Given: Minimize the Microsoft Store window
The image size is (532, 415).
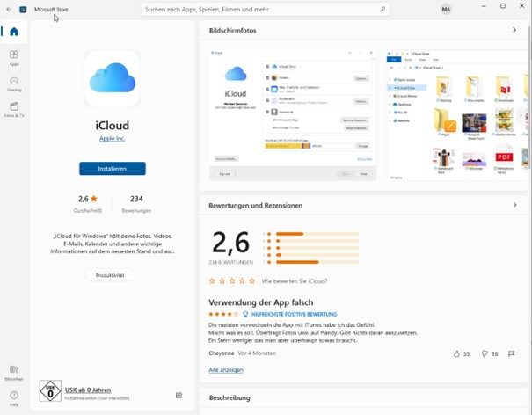Looking at the screenshot, I should tap(484, 6).
